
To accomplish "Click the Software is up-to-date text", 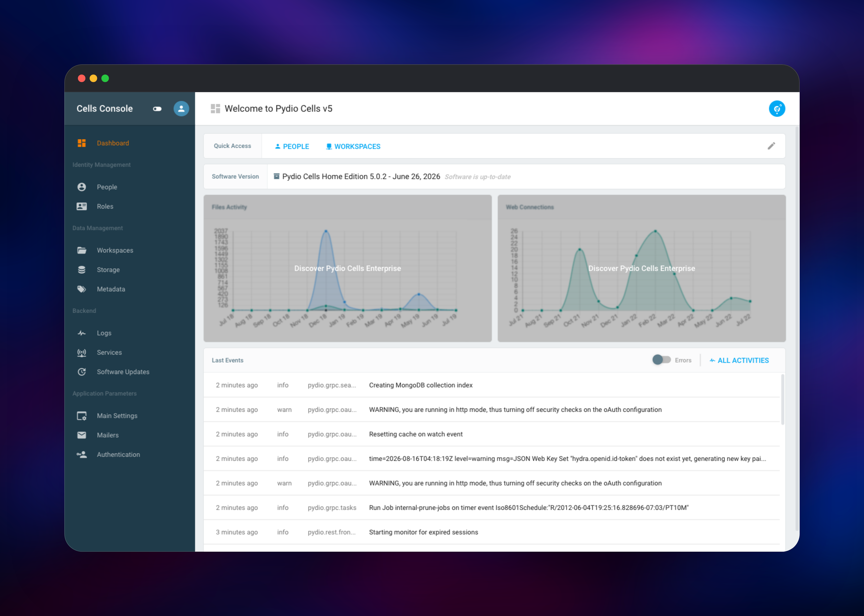I will [x=477, y=177].
